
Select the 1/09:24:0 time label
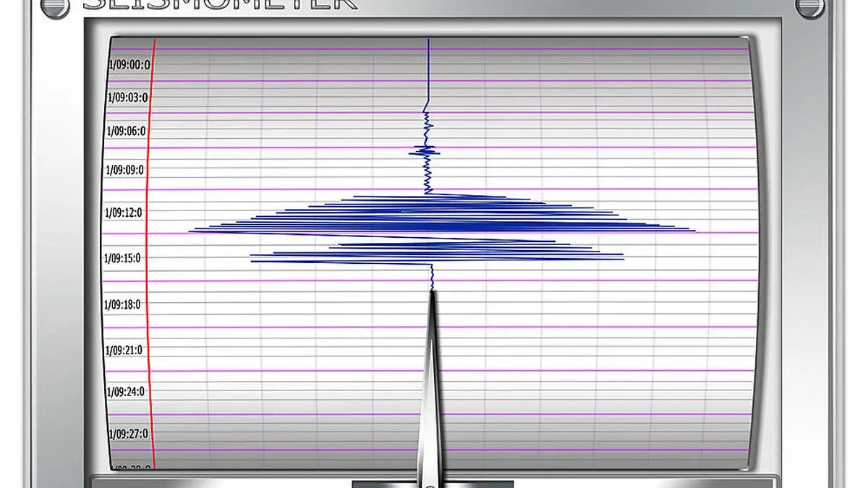coord(127,393)
